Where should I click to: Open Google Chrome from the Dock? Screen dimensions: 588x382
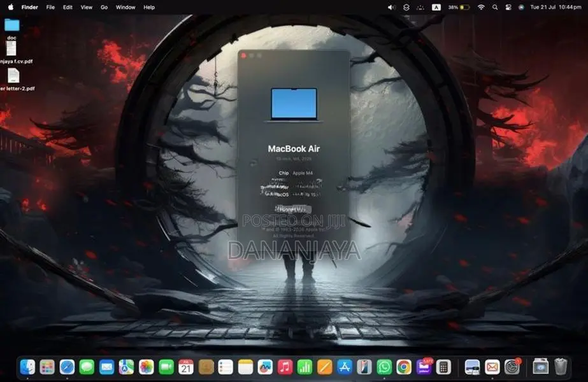pos(404,367)
